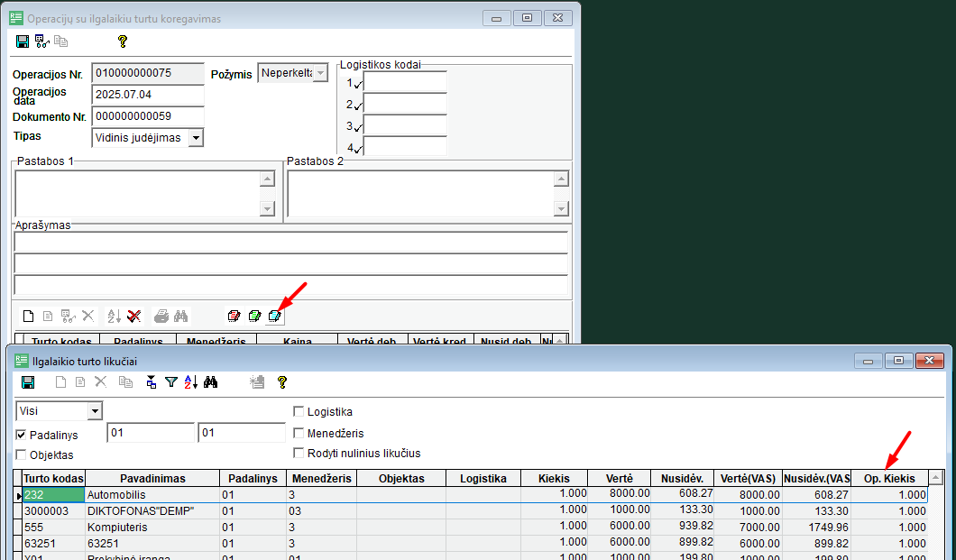Click the blue book selection icon
This screenshot has width=956, height=560.
click(x=275, y=316)
